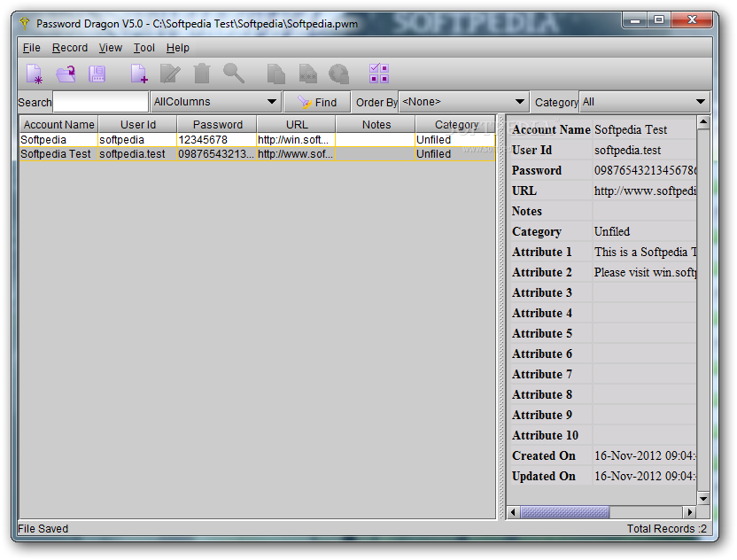737x560 pixels.
Task: Click the horizontal scrollbar thumb in details panel
Action: 565,512
